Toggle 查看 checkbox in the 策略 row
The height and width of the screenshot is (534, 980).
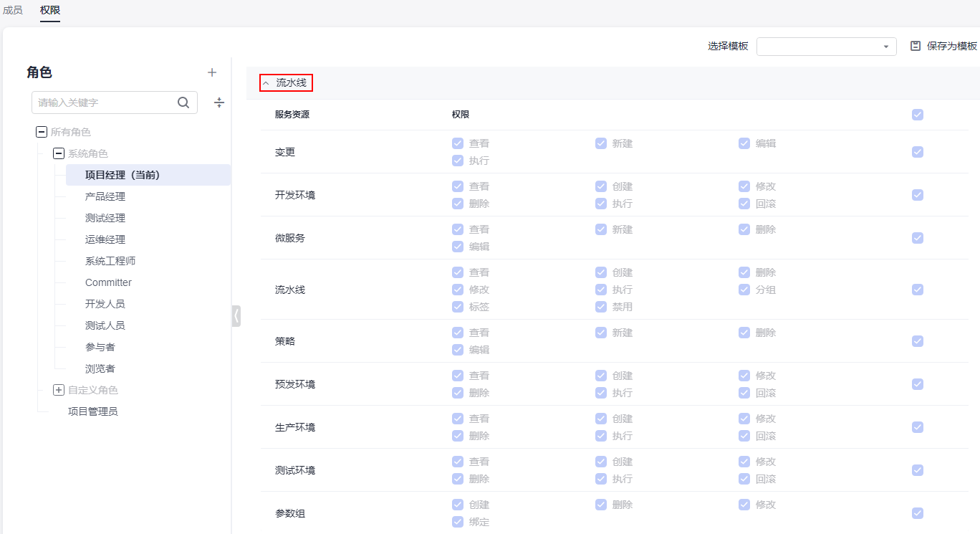(458, 333)
